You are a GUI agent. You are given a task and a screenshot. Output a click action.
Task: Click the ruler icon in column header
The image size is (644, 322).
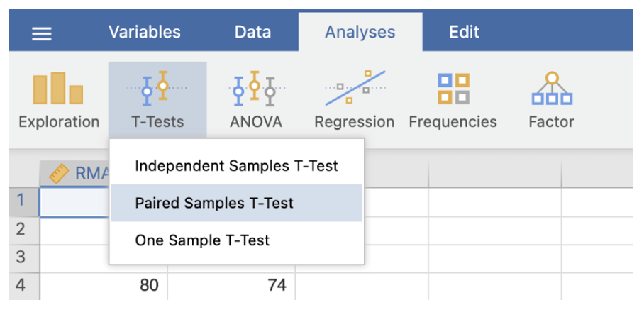tap(58, 174)
